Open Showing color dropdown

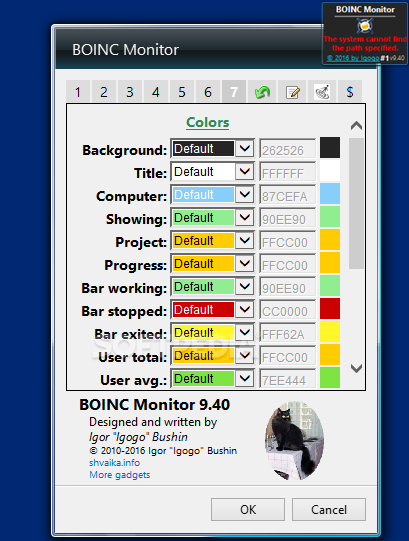[213, 218]
